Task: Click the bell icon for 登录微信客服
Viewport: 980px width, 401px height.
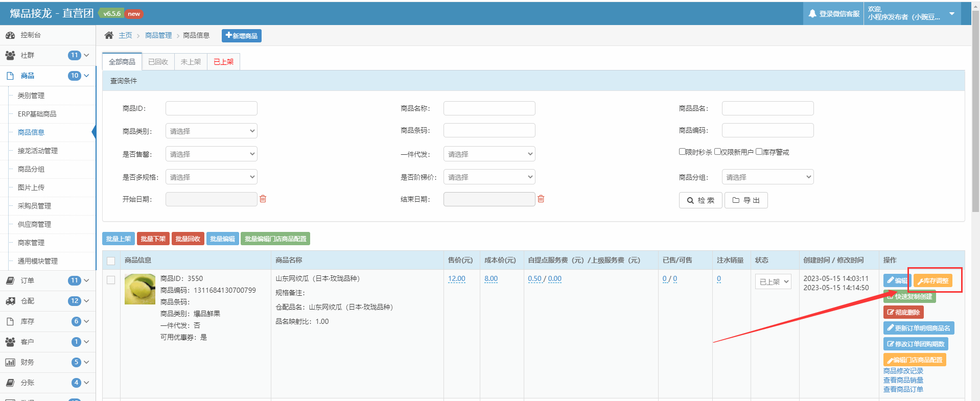Action: point(812,14)
